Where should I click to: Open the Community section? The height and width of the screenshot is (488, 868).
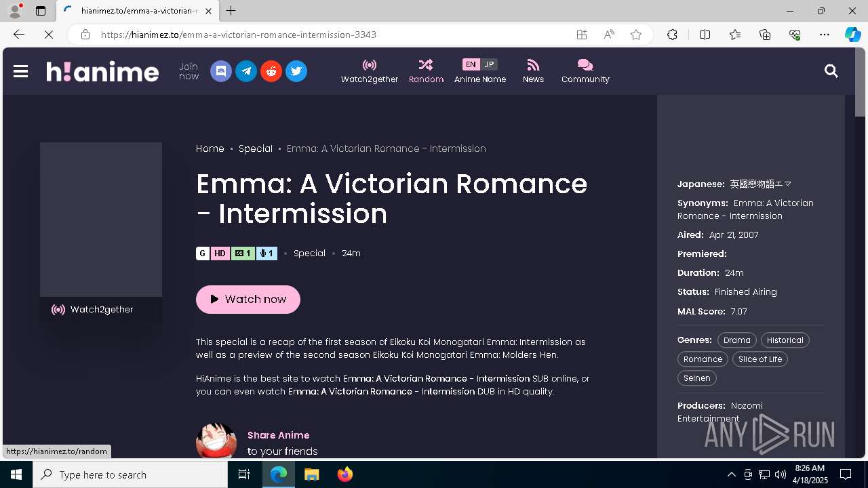coord(585,71)
